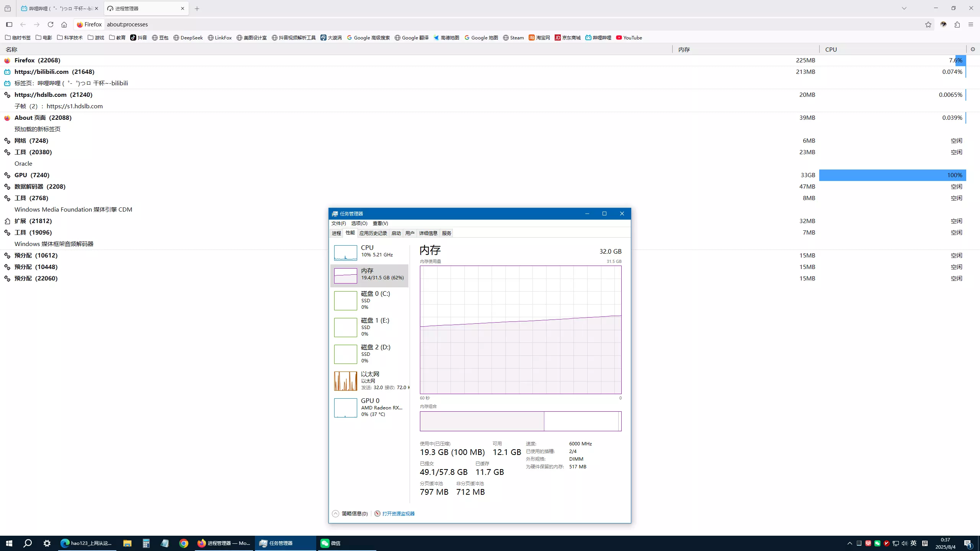980x551 pixels.
Task: Click the 打开资源监视器 link
Action: 399,514
